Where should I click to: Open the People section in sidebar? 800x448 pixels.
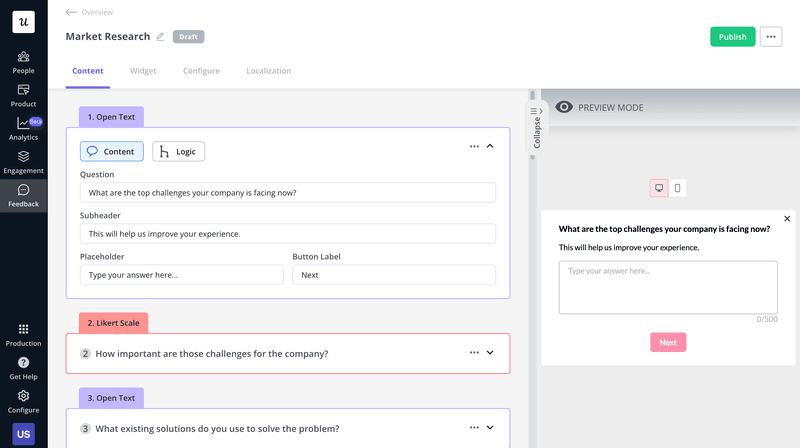pos(23,62)
